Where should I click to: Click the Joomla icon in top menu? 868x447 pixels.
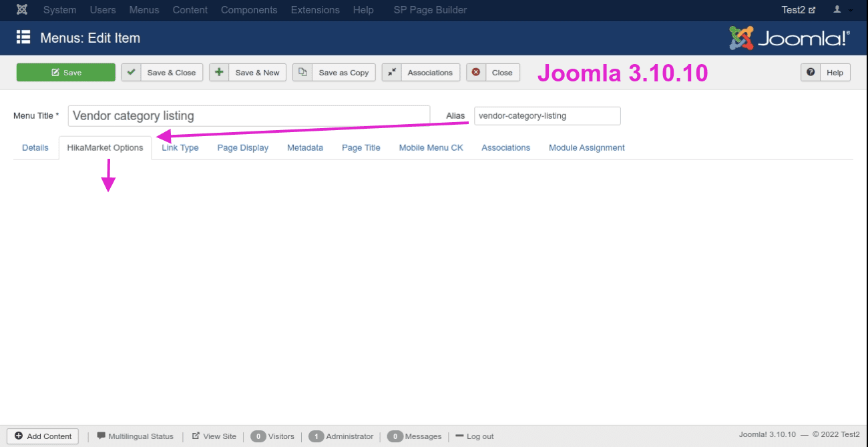22,10
